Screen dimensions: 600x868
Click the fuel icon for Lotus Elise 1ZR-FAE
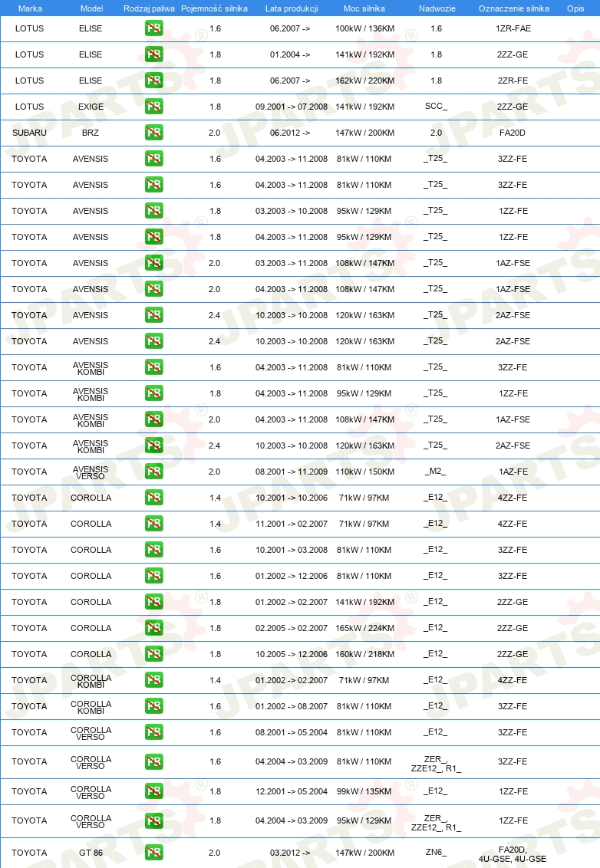coord(154,28)
